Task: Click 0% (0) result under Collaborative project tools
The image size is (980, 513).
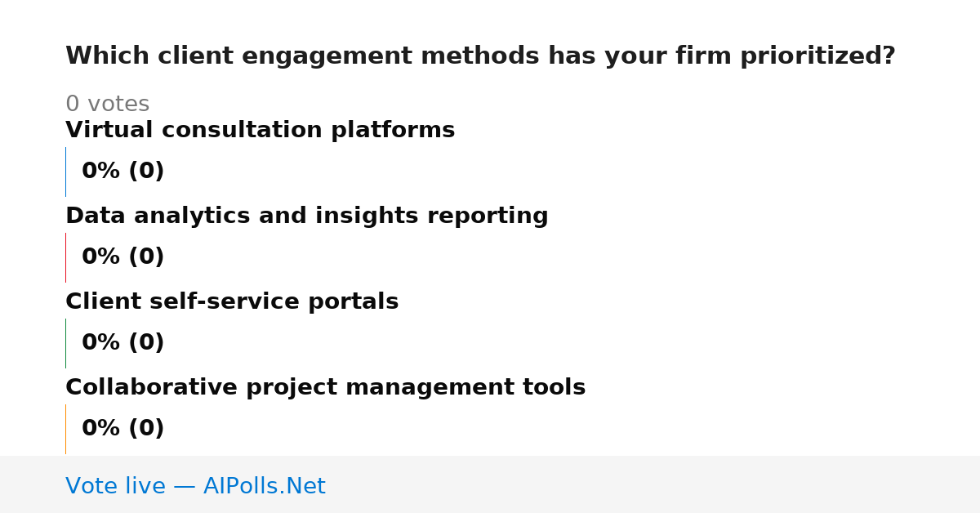Action: pos(122,429)
